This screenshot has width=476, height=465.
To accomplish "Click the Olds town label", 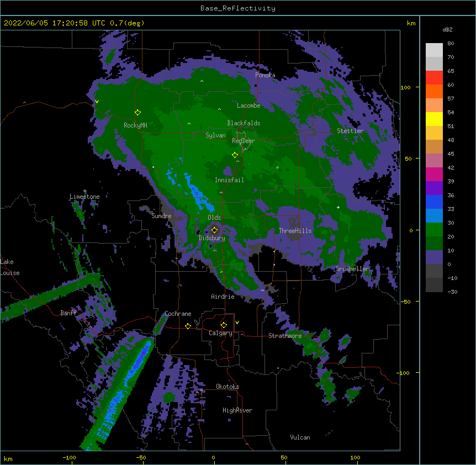I will pos(214,218).
